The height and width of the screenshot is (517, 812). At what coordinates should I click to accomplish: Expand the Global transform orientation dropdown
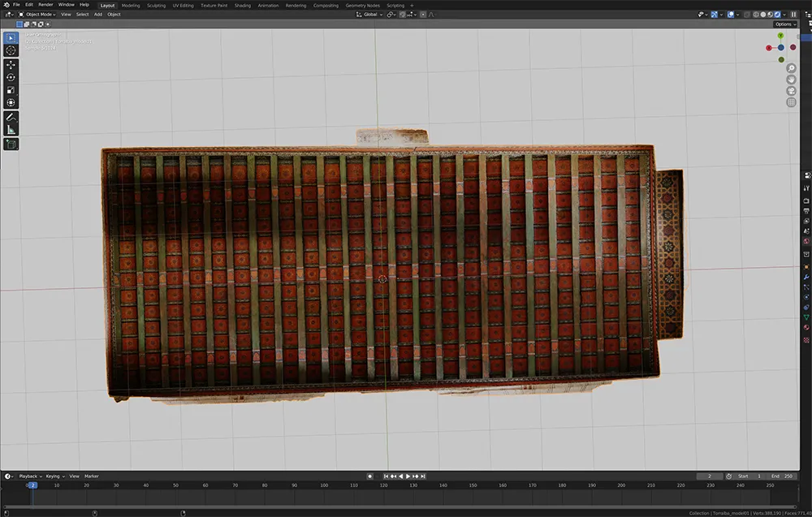[372, 14]
